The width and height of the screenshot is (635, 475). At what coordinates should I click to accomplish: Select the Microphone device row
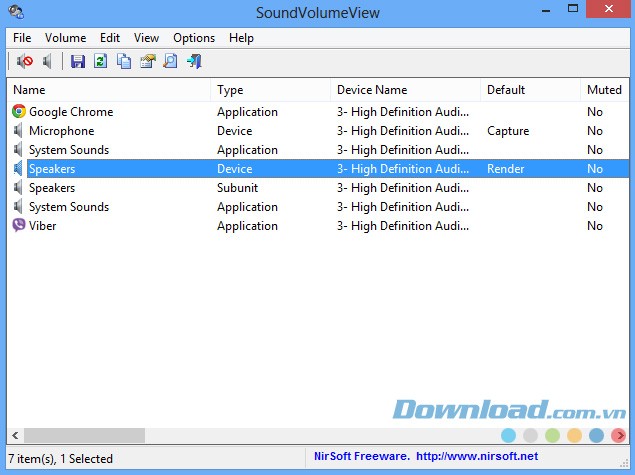pos(61,131)
